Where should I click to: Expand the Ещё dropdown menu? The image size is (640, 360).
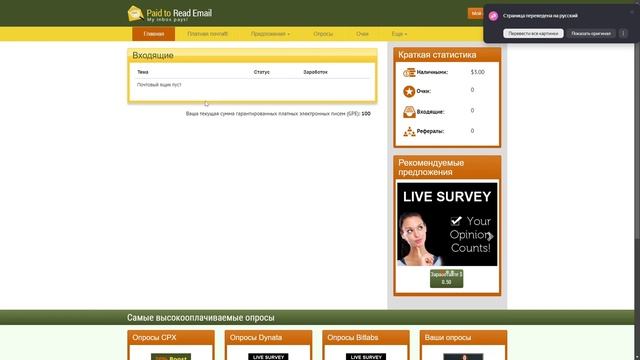coord(399,34)
